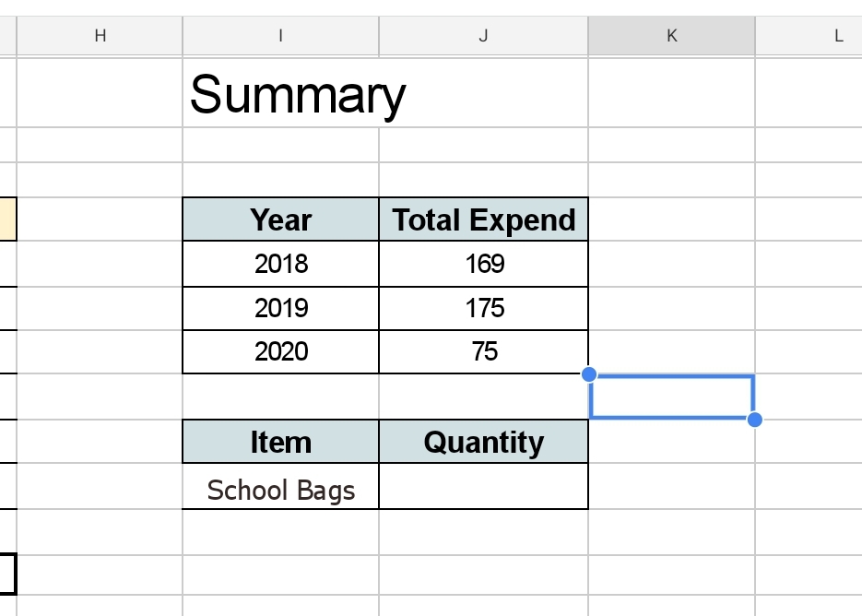
Task: Select the cell with value 169
Action: [483, 264]
